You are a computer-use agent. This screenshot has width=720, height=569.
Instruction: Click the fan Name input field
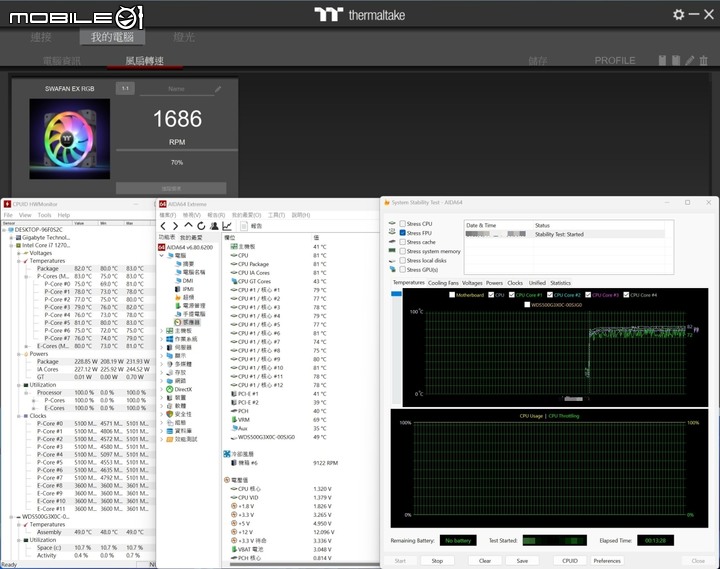point(176,89)
